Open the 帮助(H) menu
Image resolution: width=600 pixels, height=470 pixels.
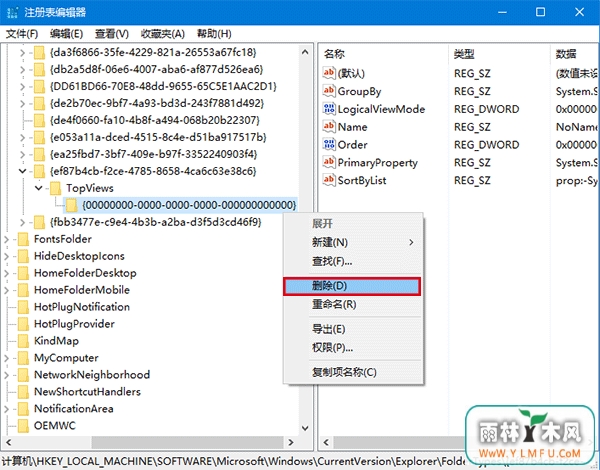click(x=214, y=34)
